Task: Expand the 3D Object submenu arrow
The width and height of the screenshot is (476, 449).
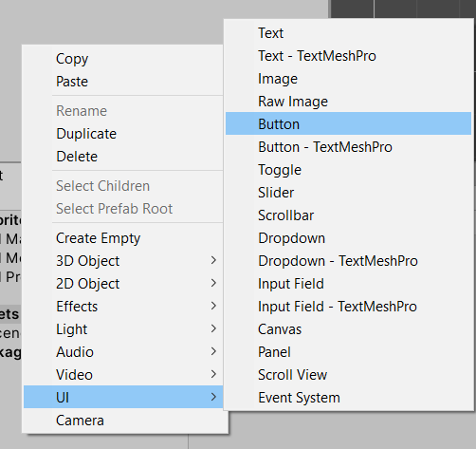Action: (213, 260)
